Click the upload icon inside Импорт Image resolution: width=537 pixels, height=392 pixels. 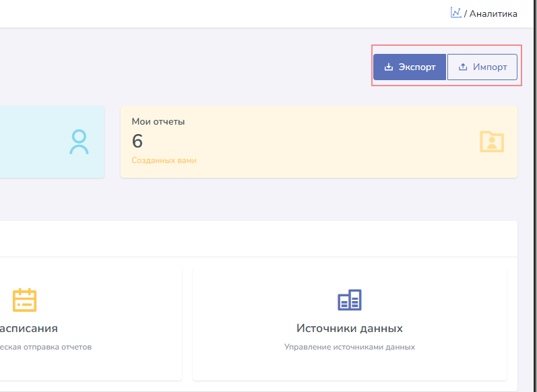pos(463,67)
